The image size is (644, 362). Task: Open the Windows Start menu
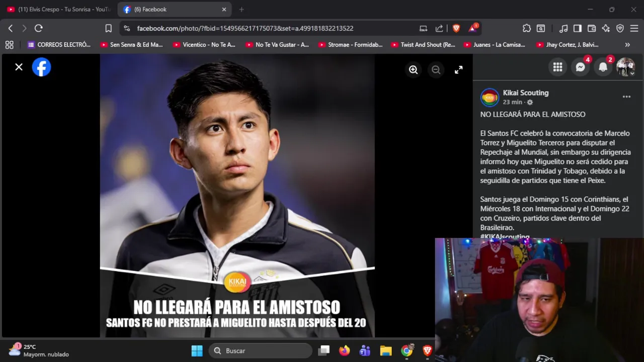(197, 350)
